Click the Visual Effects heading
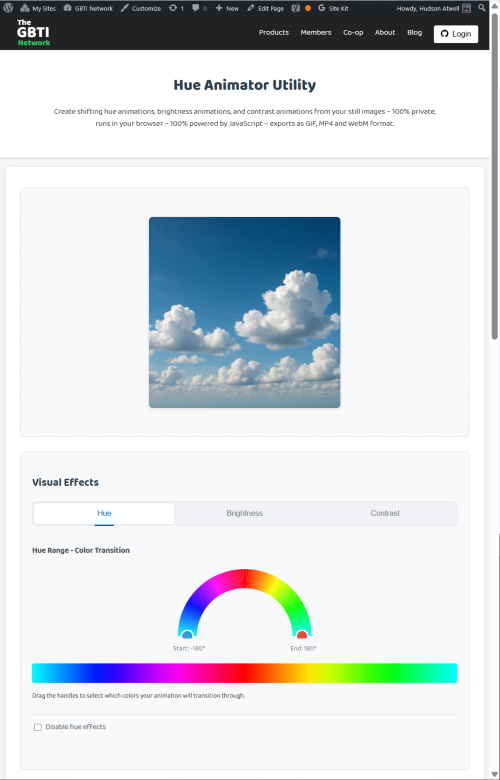This screenshot has width=500, height=780. coord(65,482)
